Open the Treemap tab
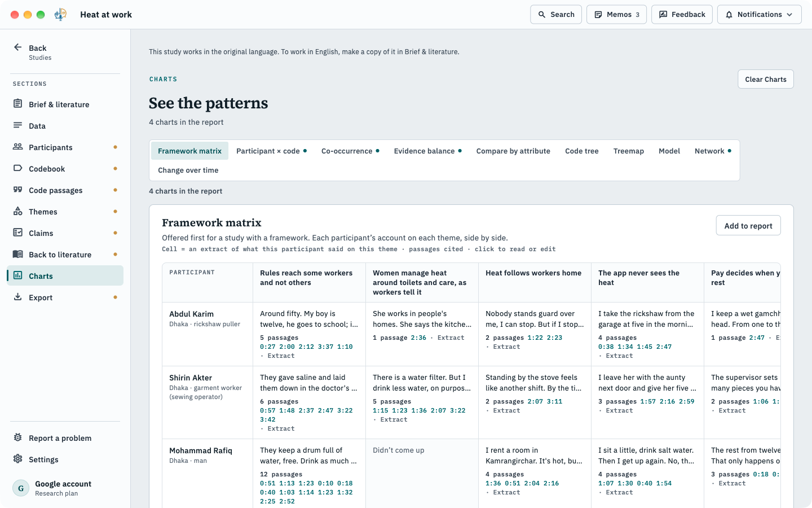This screenshot has width=812, height=508. [x=629, y=151]
